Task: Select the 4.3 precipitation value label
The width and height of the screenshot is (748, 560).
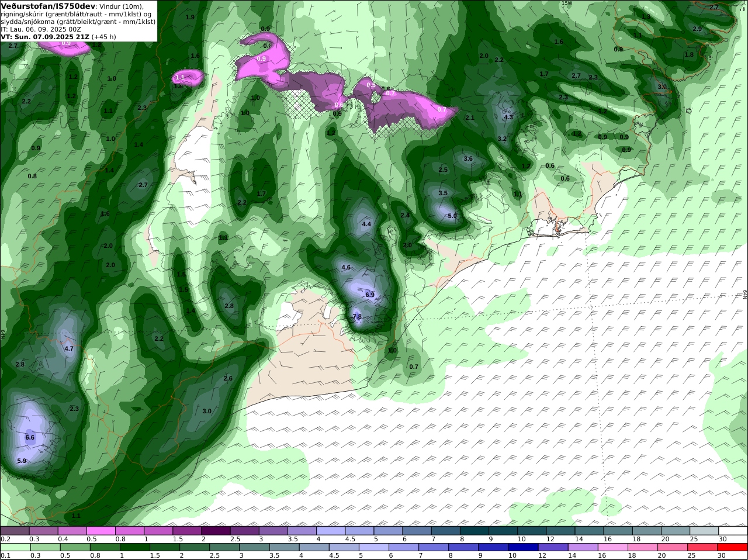Action: point(508,117)
